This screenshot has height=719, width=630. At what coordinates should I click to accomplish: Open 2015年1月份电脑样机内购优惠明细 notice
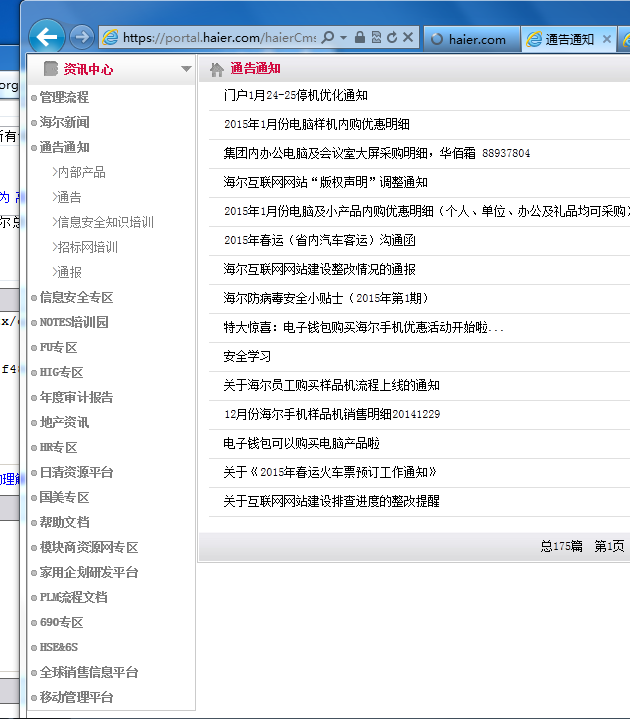[316, 124]
